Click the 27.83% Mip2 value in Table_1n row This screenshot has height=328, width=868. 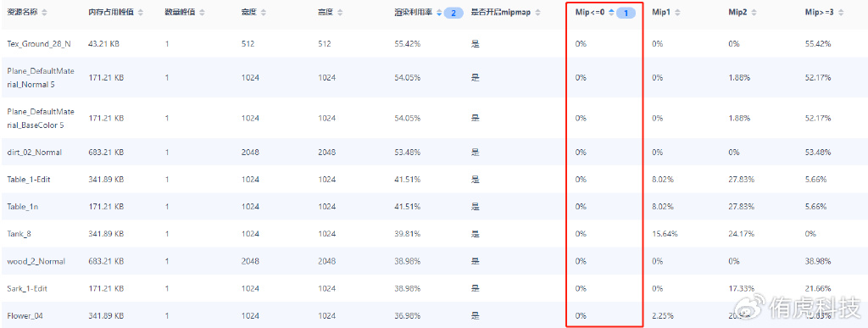click(741, 206)
